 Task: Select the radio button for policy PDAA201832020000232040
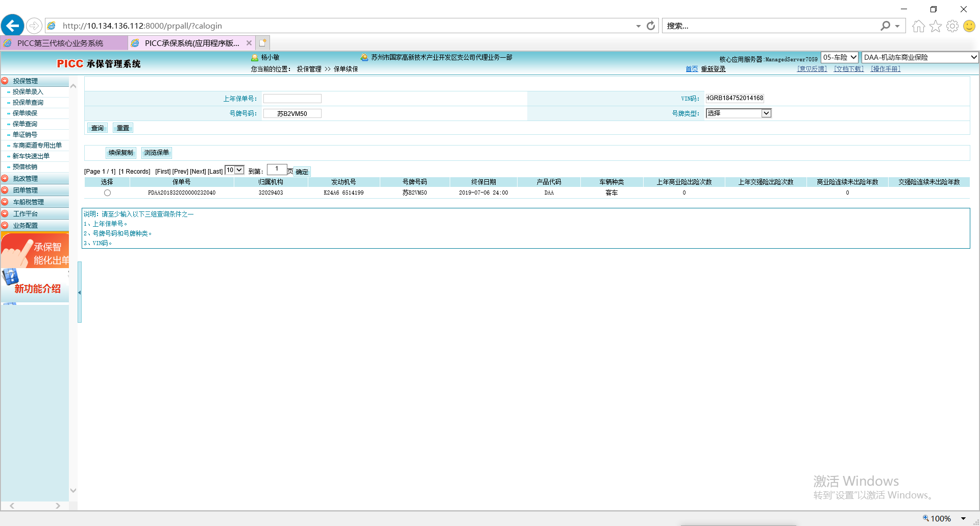tap(107, 193)
